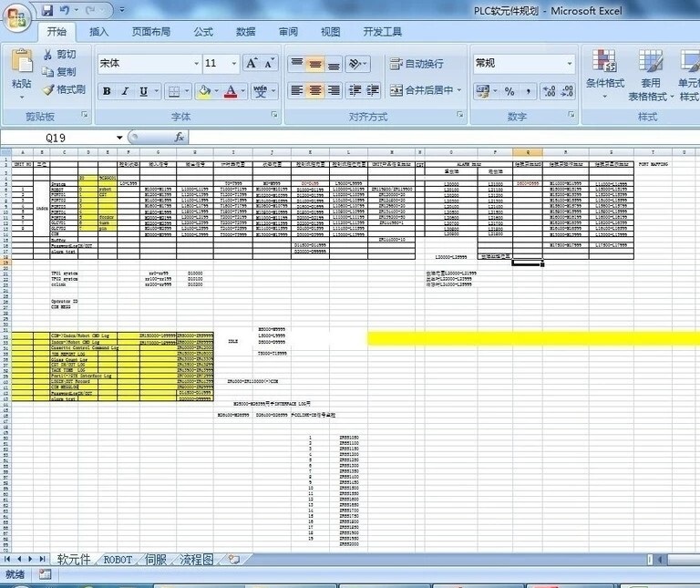Viewport: 700px width, 588px height.
Task: Activate Format Painter 格式刷
Action: 64,89
